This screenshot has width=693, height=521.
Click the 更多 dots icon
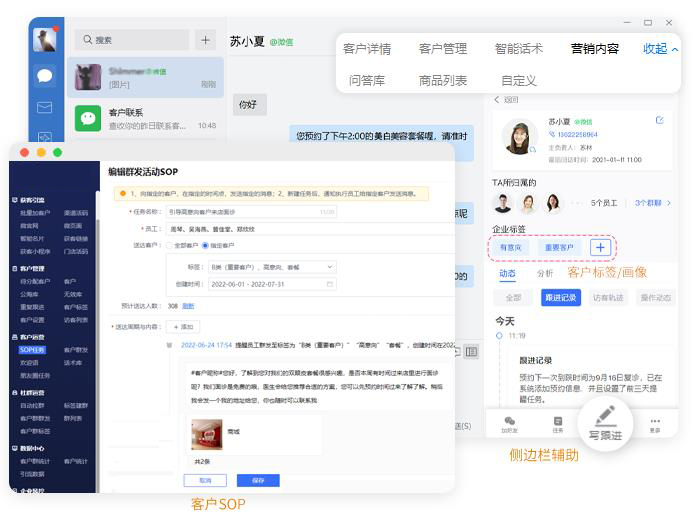[x=655, y=424]
